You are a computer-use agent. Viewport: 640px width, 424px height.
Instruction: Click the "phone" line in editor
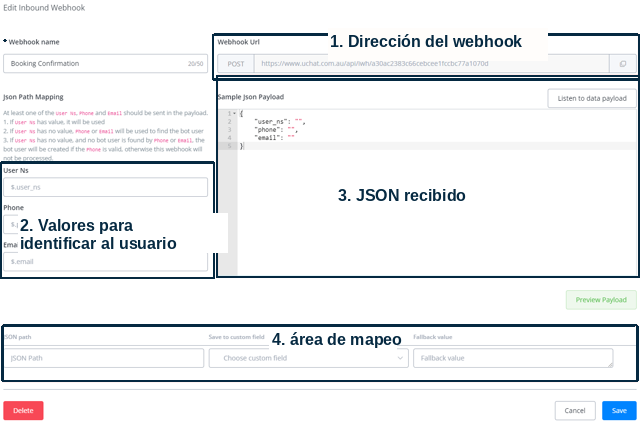[276, 130]
